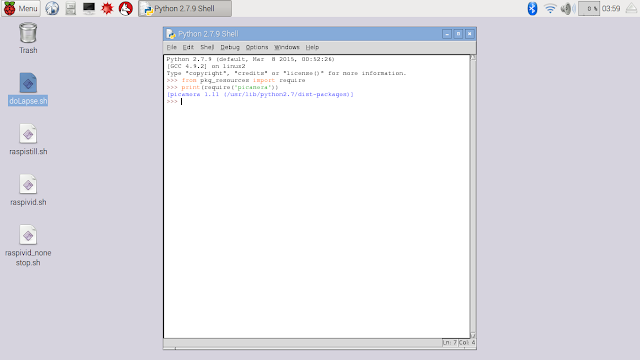The height and width of the screenshot is (360, 640).
Task: Open the File menu in Python Shell
Action: (171, 47)
